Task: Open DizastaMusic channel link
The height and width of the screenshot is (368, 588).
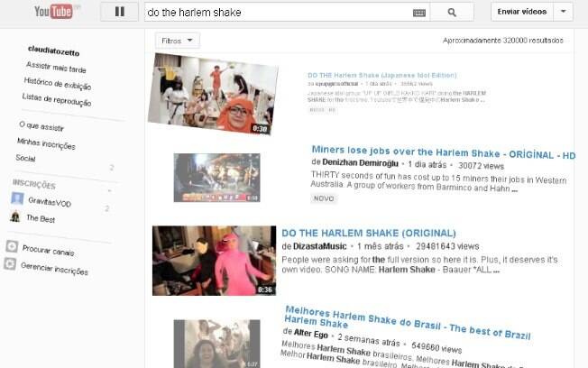Action: [x=320, y=246]
